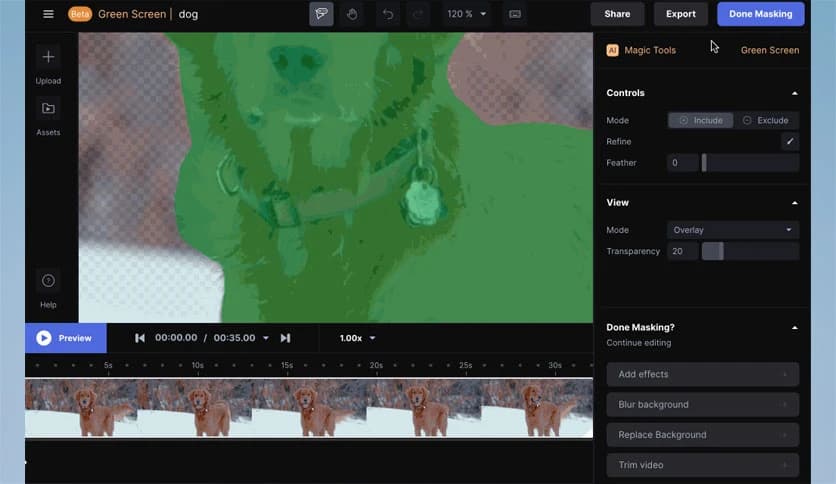Click the Continue editing text

(x=639, y=343)
